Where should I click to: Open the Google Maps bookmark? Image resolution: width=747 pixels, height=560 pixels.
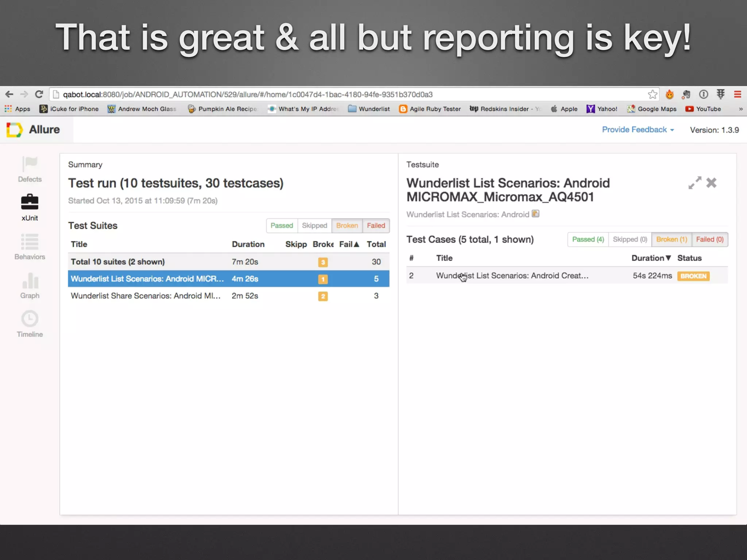(x=652, y=109)
